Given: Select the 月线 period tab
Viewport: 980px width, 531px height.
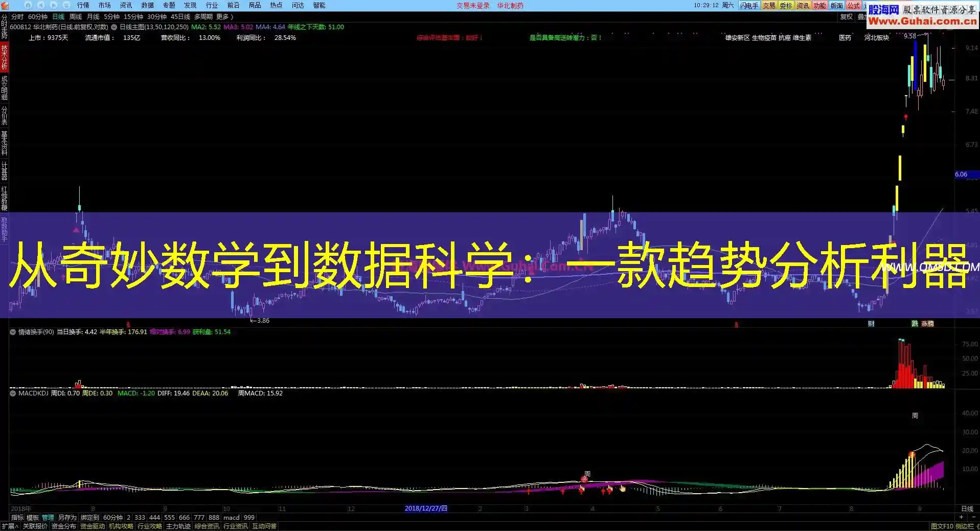Looking at the screenshot, I should pyautogui.click(x=93, y=17).
